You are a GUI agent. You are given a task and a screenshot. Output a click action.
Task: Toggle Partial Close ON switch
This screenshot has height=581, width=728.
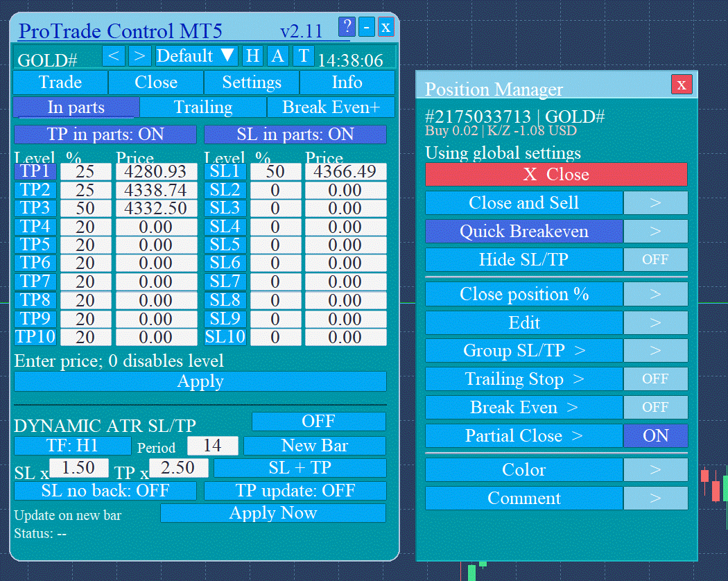point(655,435)
